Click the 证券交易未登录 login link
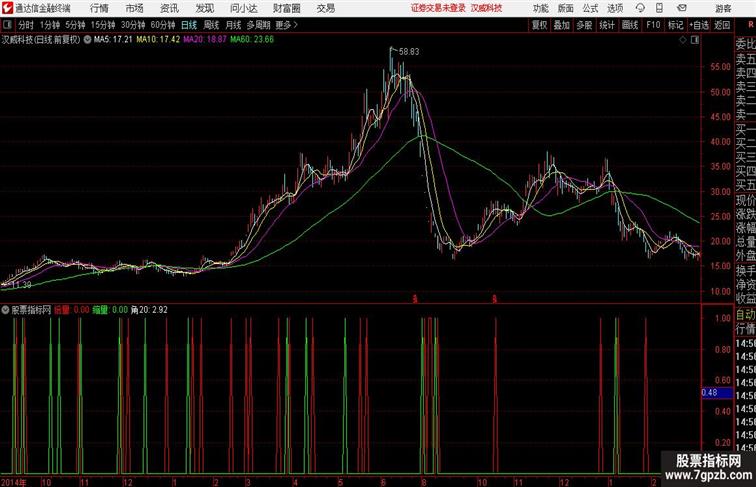Screen dimensions: 756x487 (x=438, y=8)
